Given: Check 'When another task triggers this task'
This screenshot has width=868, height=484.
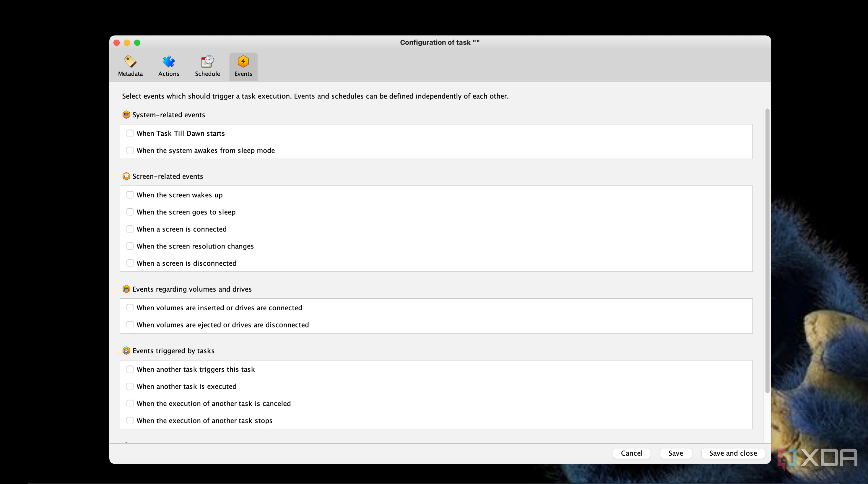Looking at the screenshot, I should 130,369.
